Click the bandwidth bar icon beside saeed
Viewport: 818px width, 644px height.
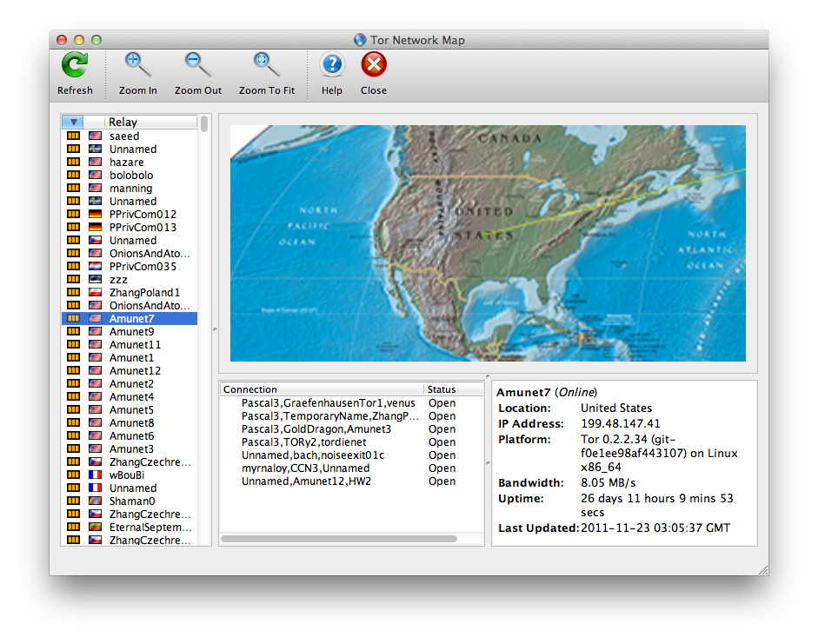coord(74,136)
